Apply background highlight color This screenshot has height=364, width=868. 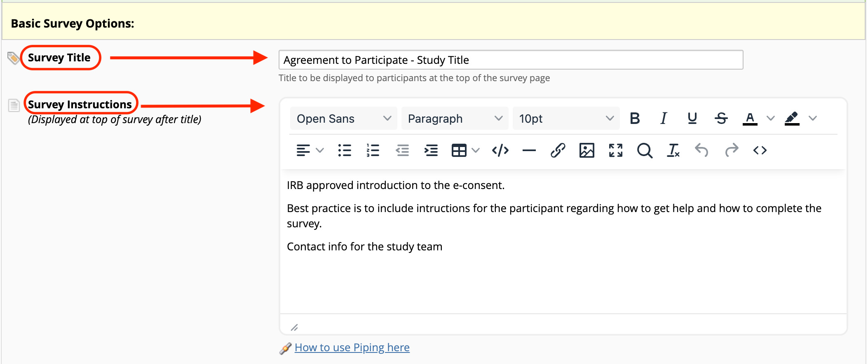792,119
